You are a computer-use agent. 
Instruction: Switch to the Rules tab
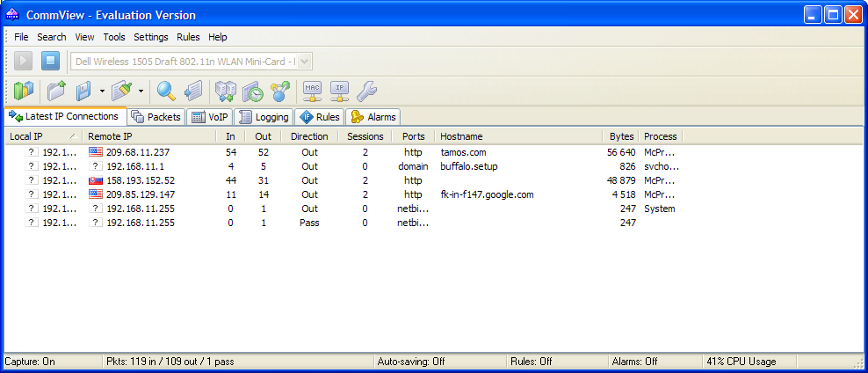click(320, 117)
